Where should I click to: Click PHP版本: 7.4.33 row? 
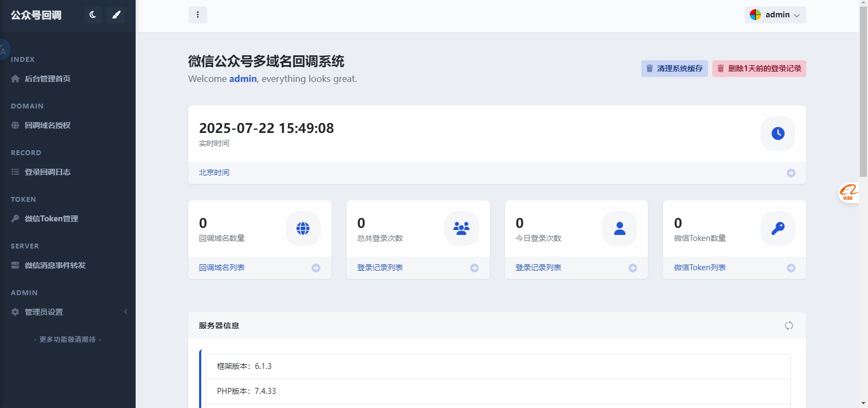(498, 391)
